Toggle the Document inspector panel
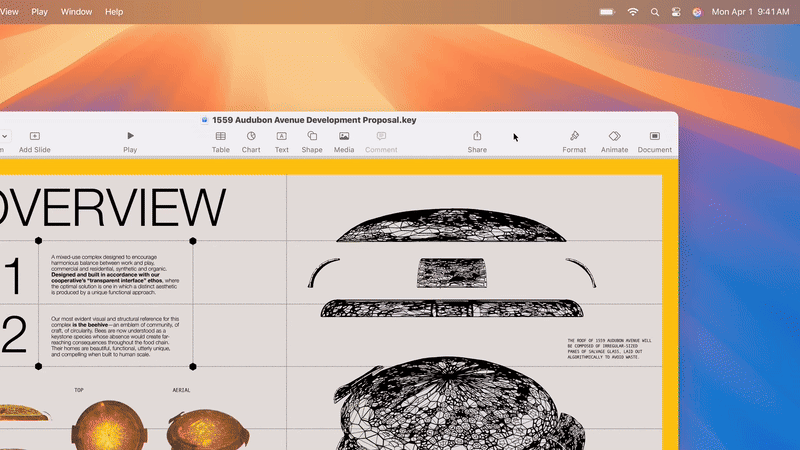The height and width of the screenshot is (450, 800). 655,136
